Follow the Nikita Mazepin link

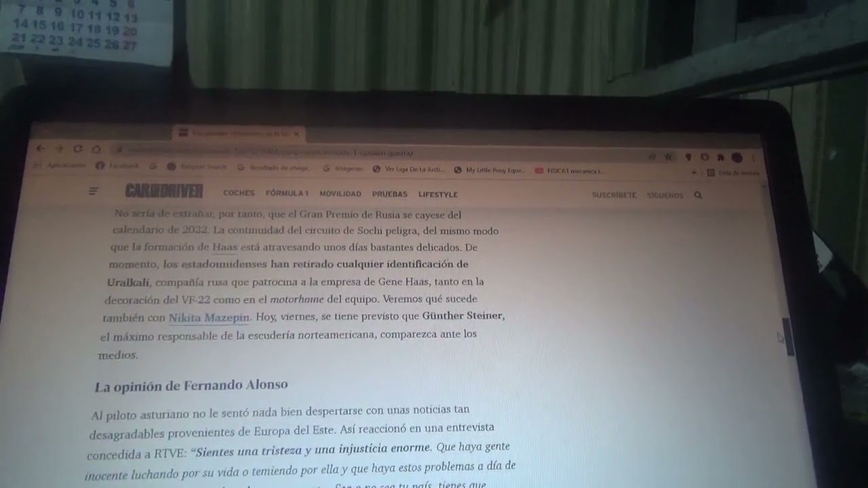[210, 317]
